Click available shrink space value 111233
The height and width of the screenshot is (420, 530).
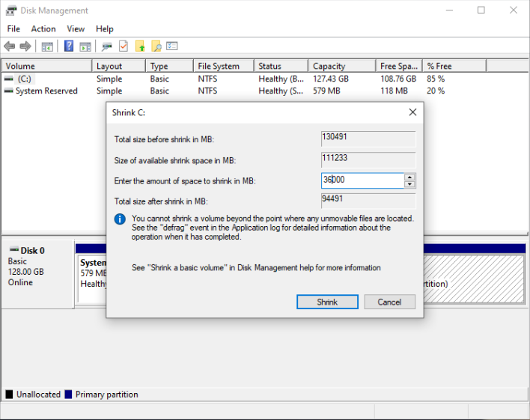368,159
